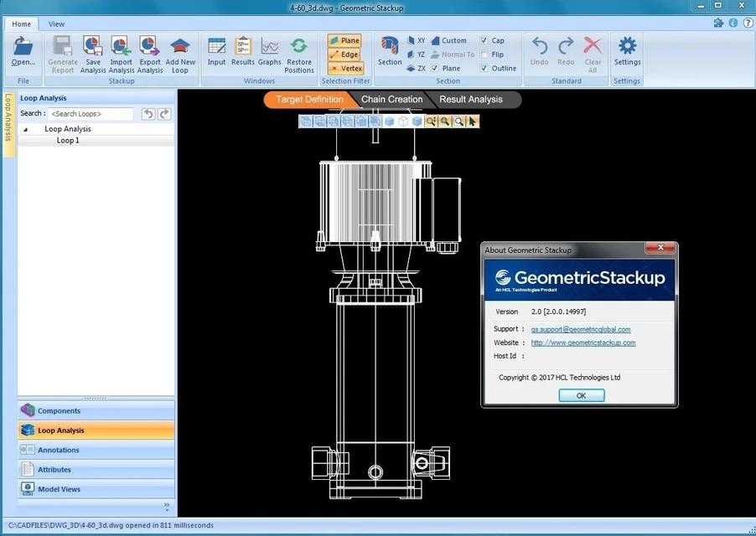This screenshot has height=536, width=756.
Task: Open the Model Views panel section
Action: (96, 489)
